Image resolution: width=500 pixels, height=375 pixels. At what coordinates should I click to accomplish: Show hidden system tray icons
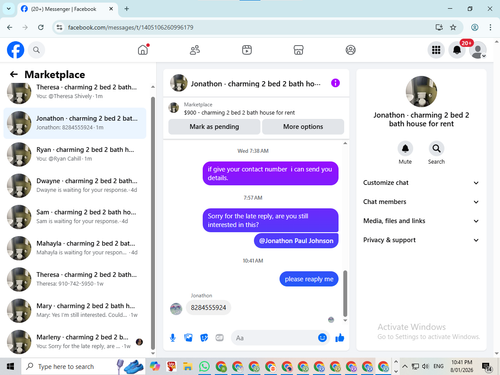pyautogui.click(x=405, y=366)
